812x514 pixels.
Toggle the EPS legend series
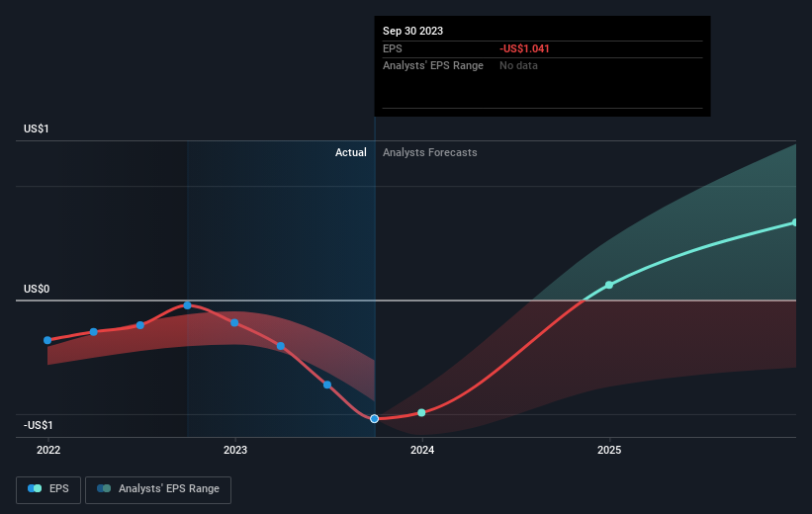click(x=48, y=489)
